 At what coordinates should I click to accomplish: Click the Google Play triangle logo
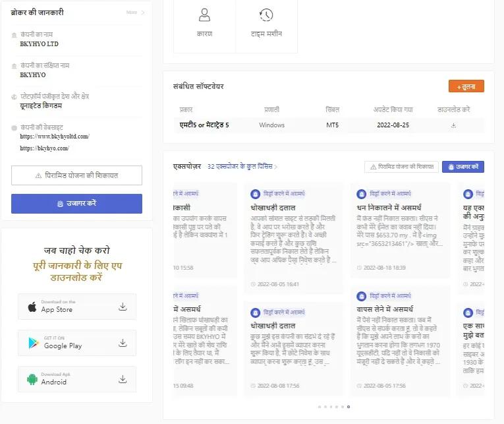[x=34, y=343]
